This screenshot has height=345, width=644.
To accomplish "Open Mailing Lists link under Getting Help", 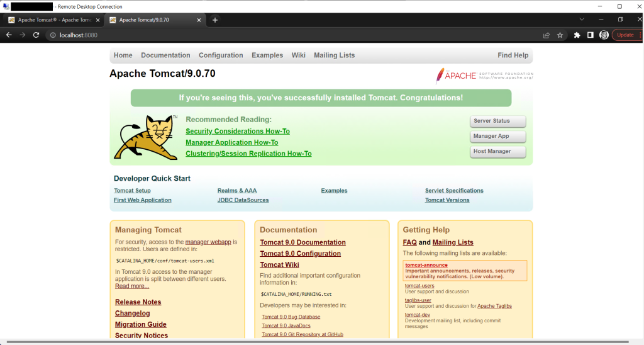I will (x=453, y=242).
